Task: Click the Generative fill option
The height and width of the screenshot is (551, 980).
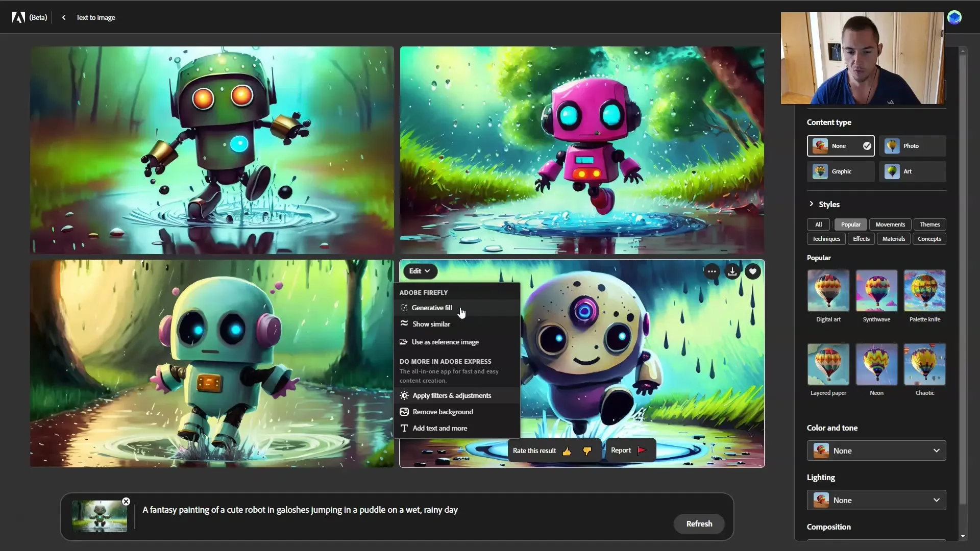Action: (432, 308)
